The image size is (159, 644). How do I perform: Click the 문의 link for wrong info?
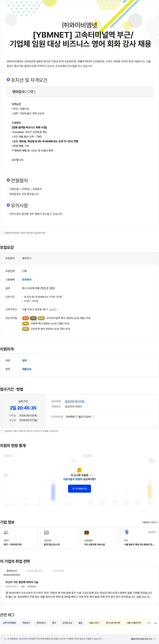pos(36,233)
